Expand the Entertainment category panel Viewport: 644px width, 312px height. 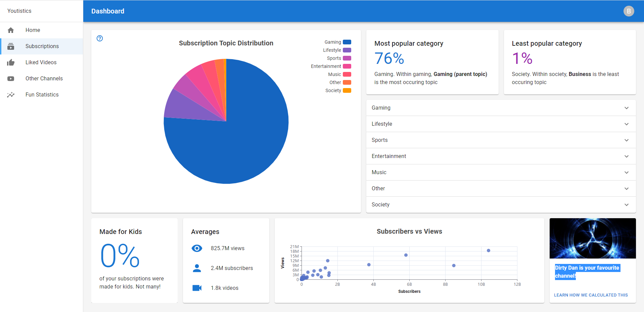point(501,156)
